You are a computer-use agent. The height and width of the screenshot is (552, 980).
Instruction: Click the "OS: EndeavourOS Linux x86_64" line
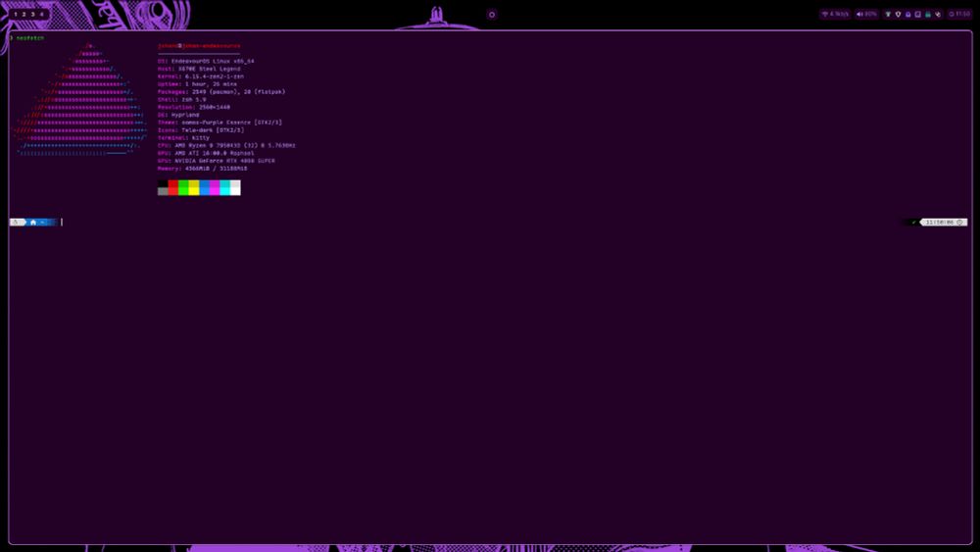pos(206,61)
